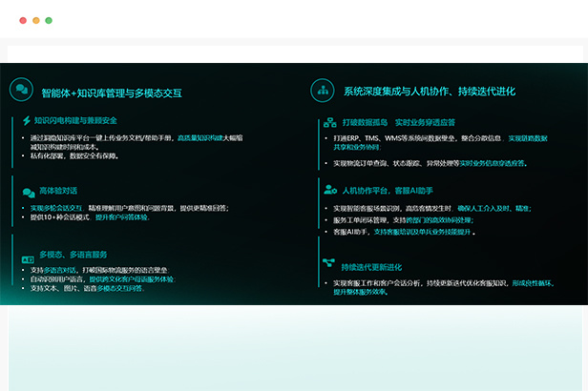Click the 跨部门的高效协同处理 highlighted text

pos(444,220)
